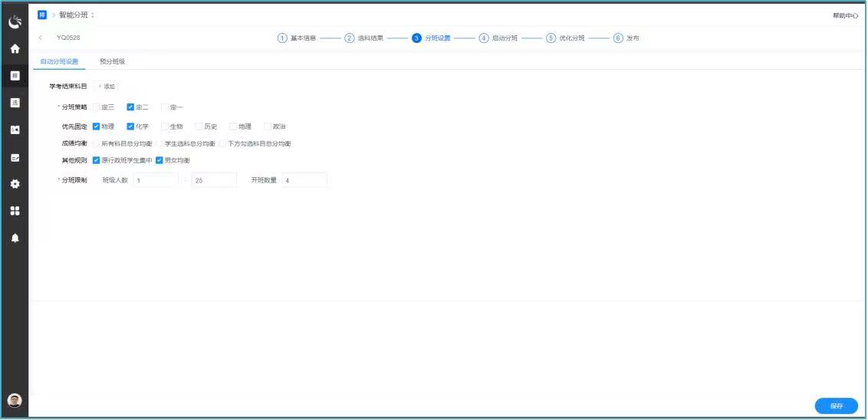
Task: Open the notifications bell in sidebar
Action: pyautogui.click(x=15, y=238)
